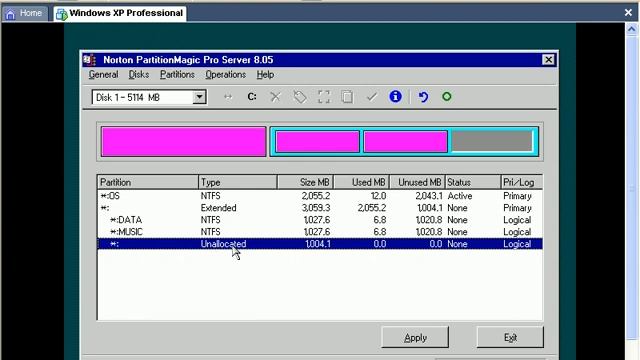640x360 pixels.
Task: Open the Partitions menu
Action: tap(177, 75)
